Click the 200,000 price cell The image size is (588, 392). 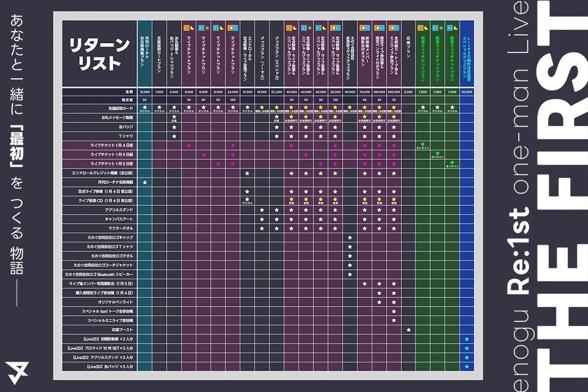[393, 92]
